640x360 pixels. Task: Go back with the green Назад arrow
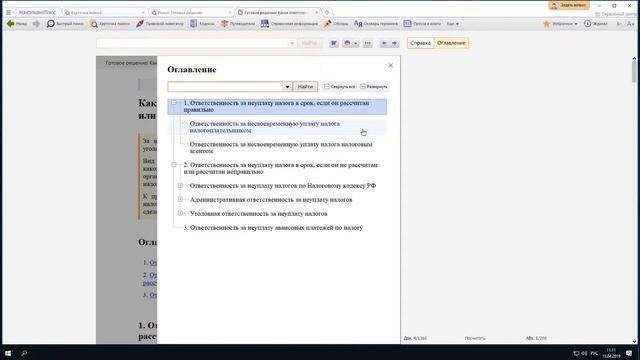17,24
